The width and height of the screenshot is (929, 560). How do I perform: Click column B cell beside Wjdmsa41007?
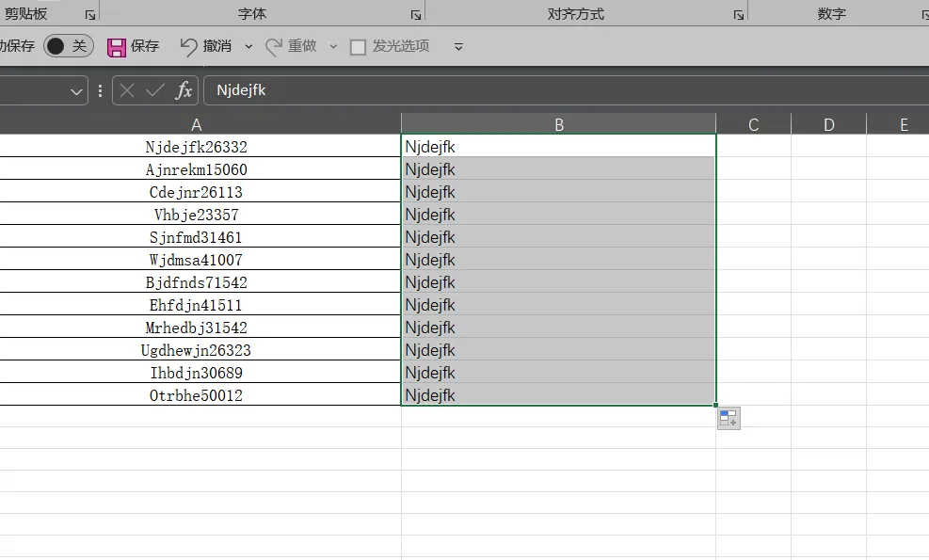pos(559,259)
